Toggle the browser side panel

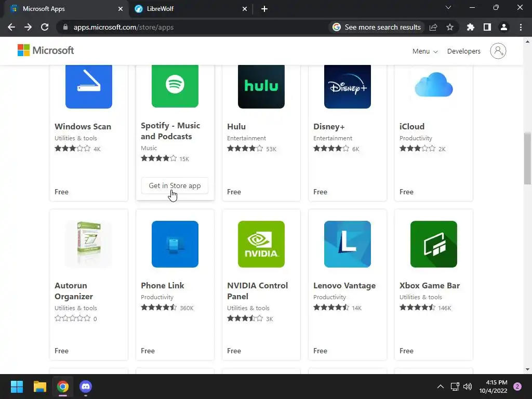487,27
